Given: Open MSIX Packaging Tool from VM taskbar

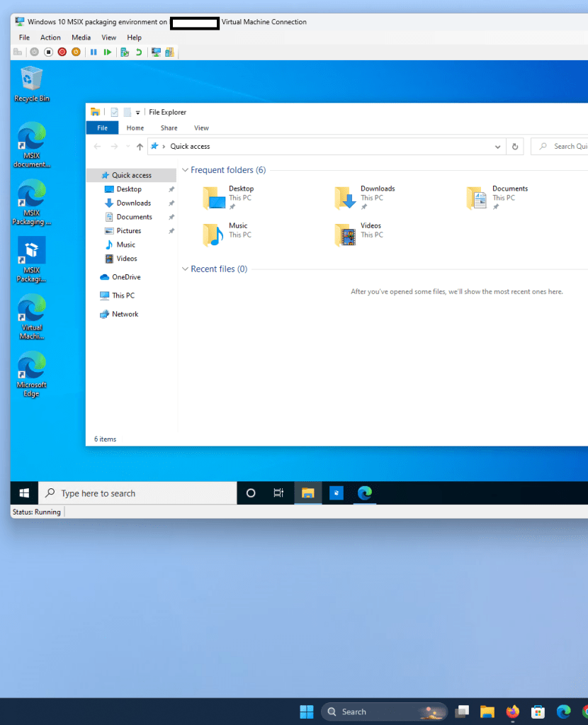Looking at the screenshot, I should point(336,493).
